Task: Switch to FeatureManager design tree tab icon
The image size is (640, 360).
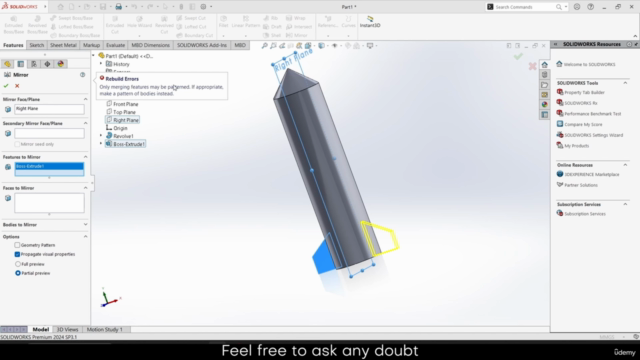Action: pos(7,64)
